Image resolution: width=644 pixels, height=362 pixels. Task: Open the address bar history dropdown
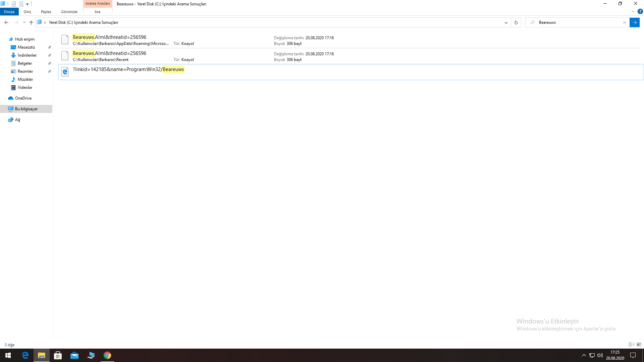(x=506, y=22)
